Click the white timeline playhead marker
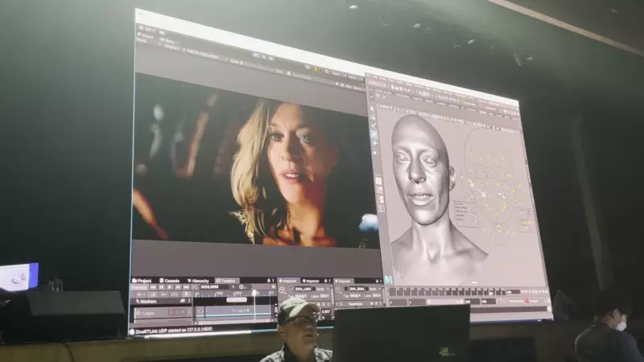The width and height of the screenshot is (644, 362). [256, 294]
